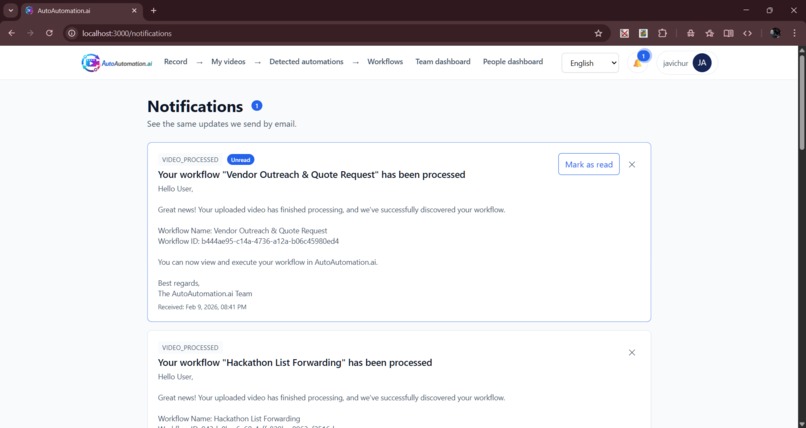
Task: Open the notifications bell icon
Action: pyautogui.click(x=637, y=63)
